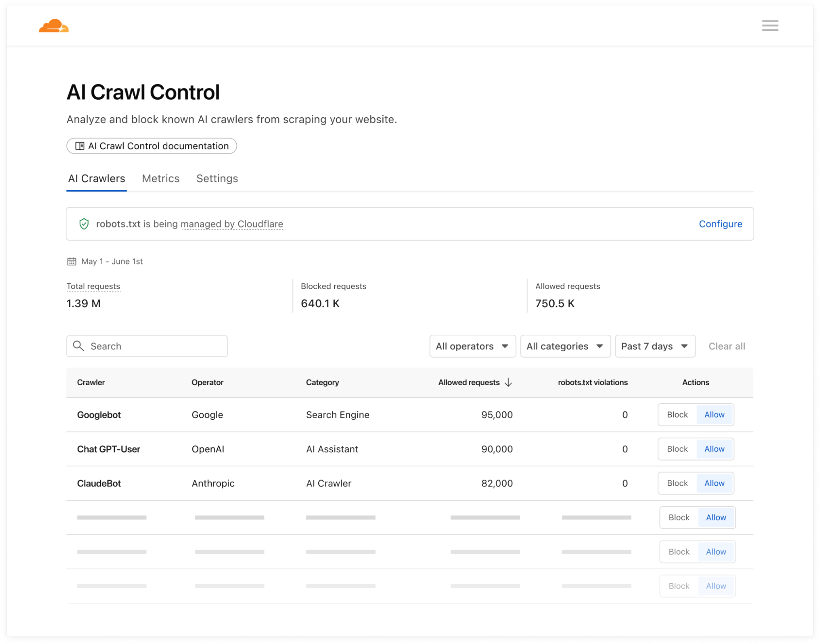Block the Chat GPT-User crawler
Screen dimensions: 820x644
(677, 449)
